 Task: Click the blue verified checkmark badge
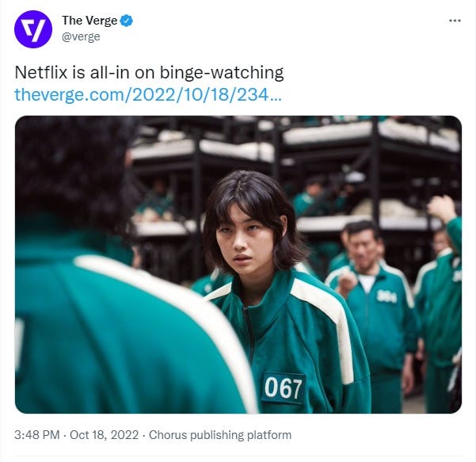point(126,21)
